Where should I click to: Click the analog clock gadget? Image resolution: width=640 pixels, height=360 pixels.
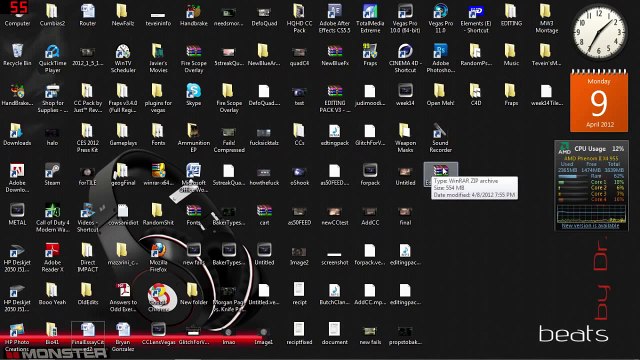click(x=598, y=33)
